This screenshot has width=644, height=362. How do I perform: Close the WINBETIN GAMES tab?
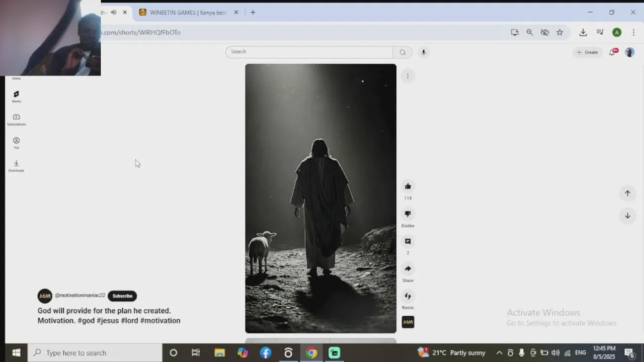[x=236, y=13]
